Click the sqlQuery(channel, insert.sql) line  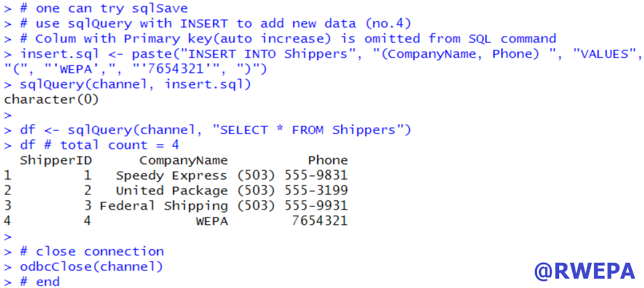135,84
